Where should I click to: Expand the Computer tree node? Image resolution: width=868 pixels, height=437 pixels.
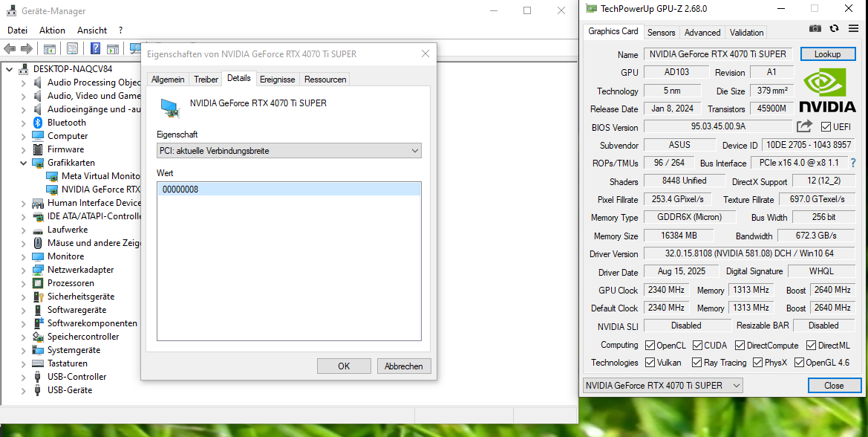23,136
